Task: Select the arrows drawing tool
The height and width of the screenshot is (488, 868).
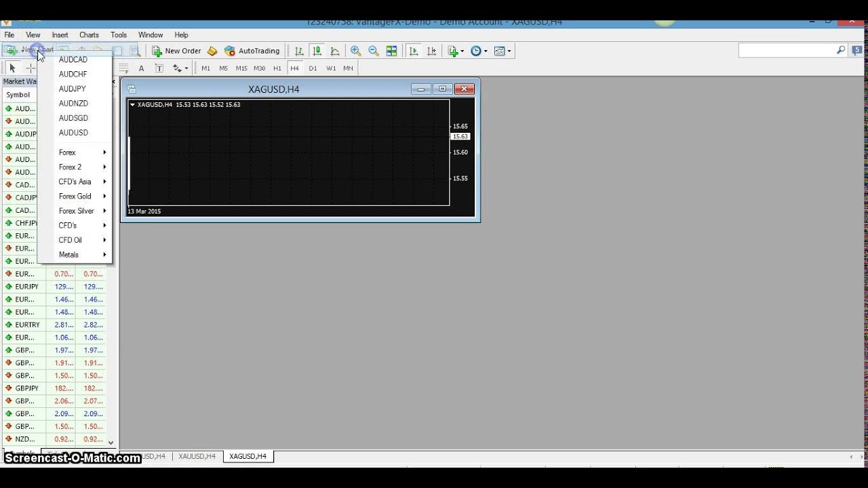Action: tap(177, 68)
